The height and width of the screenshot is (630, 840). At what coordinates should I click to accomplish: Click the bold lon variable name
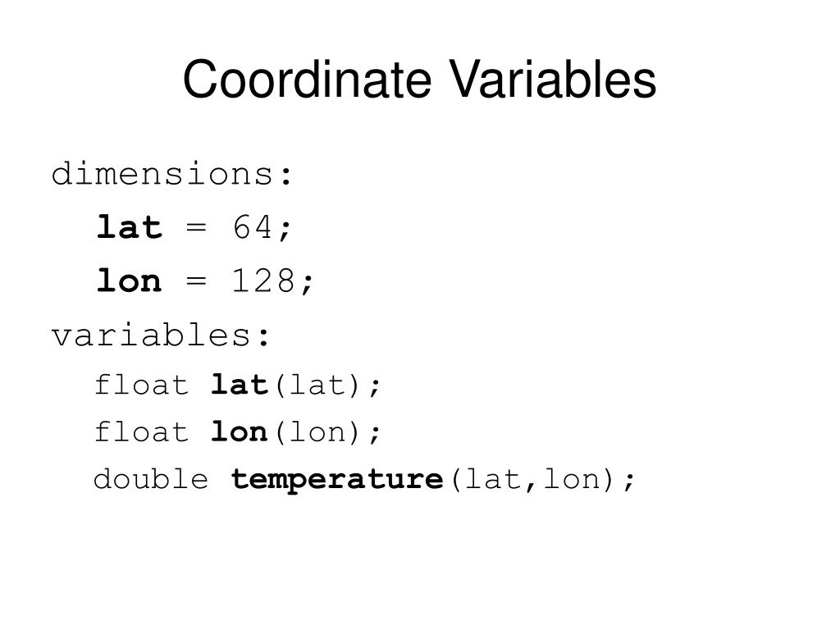point(239,431)
